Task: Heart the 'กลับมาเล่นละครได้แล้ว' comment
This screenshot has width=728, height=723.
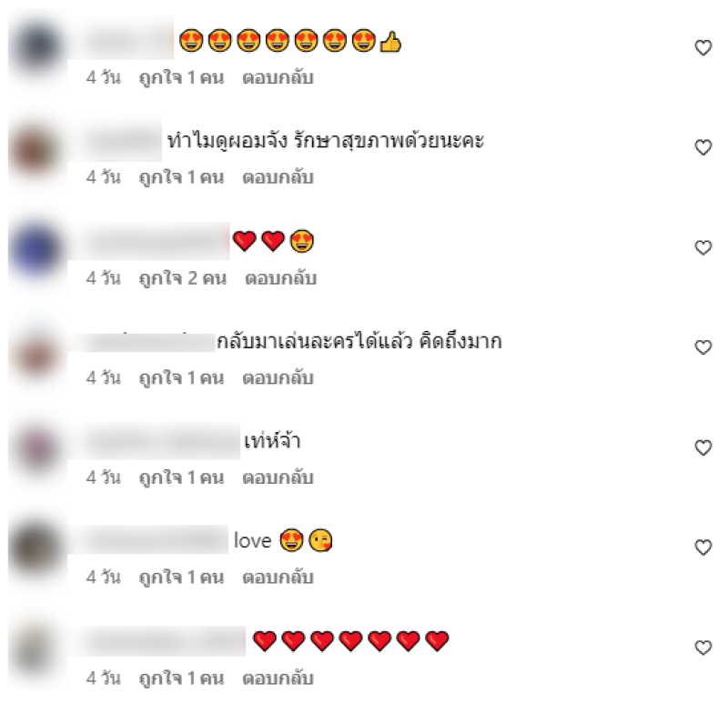Action: (x=703, y=347)
